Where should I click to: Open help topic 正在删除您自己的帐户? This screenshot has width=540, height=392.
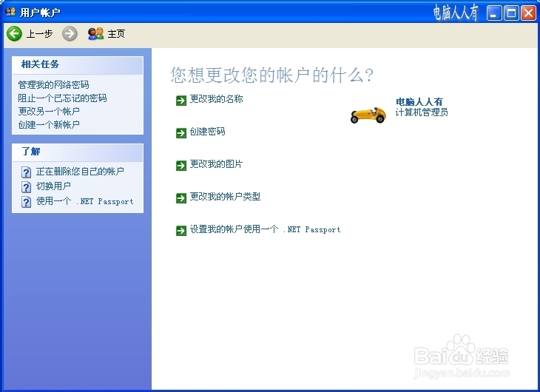[x=80, y=172]
